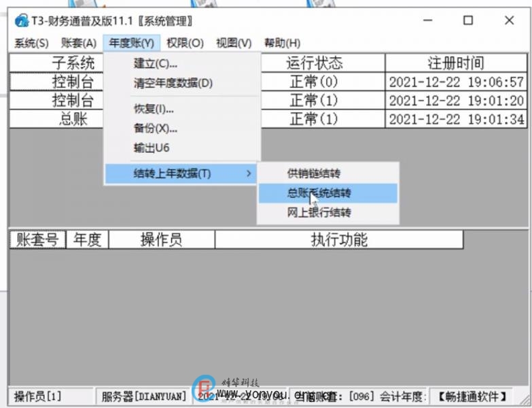Viewport: 532px width, 408px height.
Task: Select 总账系统结转 submenu item
Action: coord(327,193)
